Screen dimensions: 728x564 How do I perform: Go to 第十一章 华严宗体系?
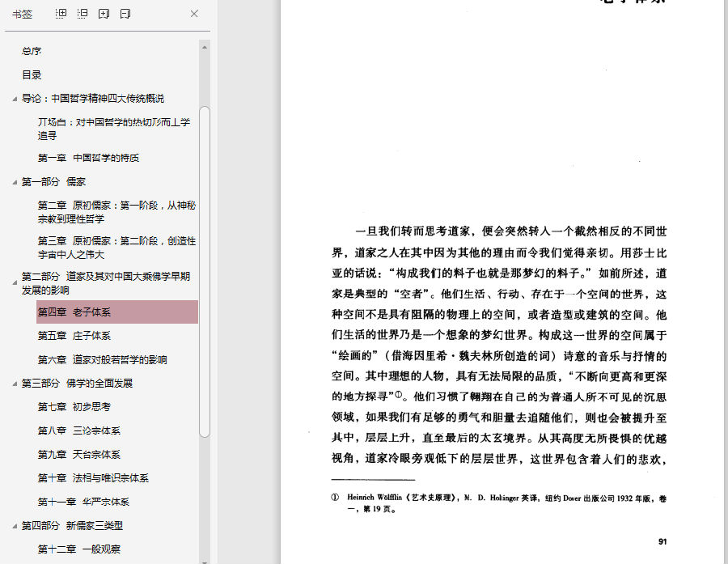83,502
